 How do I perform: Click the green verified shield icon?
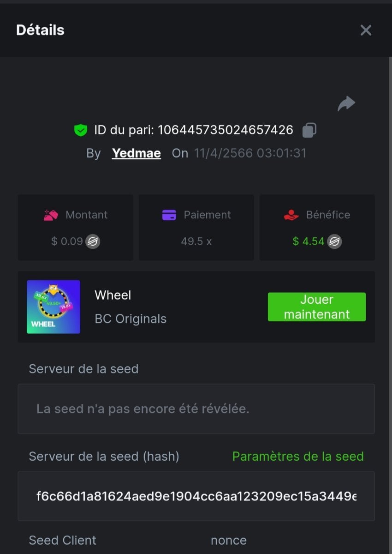point(81,131)
